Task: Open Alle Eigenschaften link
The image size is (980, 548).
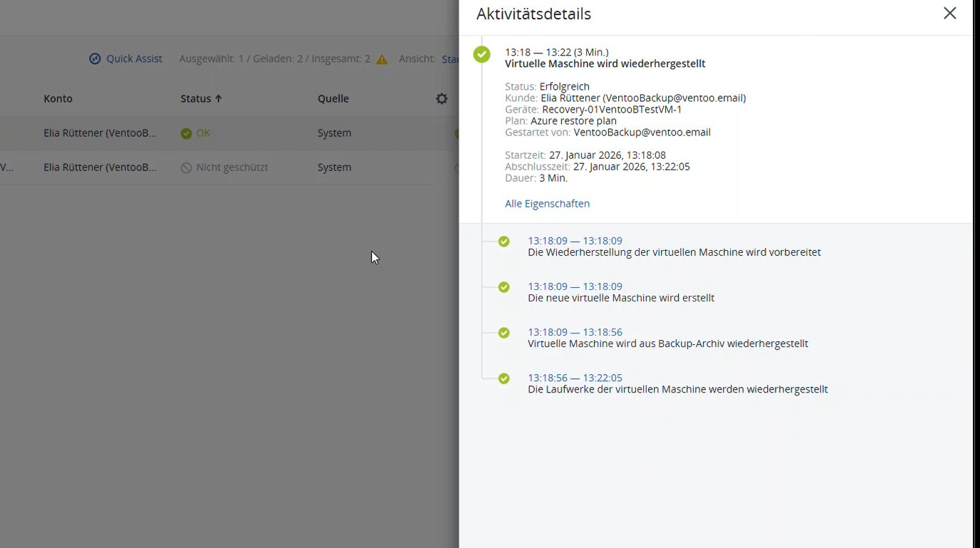Action: coord(547,204)
